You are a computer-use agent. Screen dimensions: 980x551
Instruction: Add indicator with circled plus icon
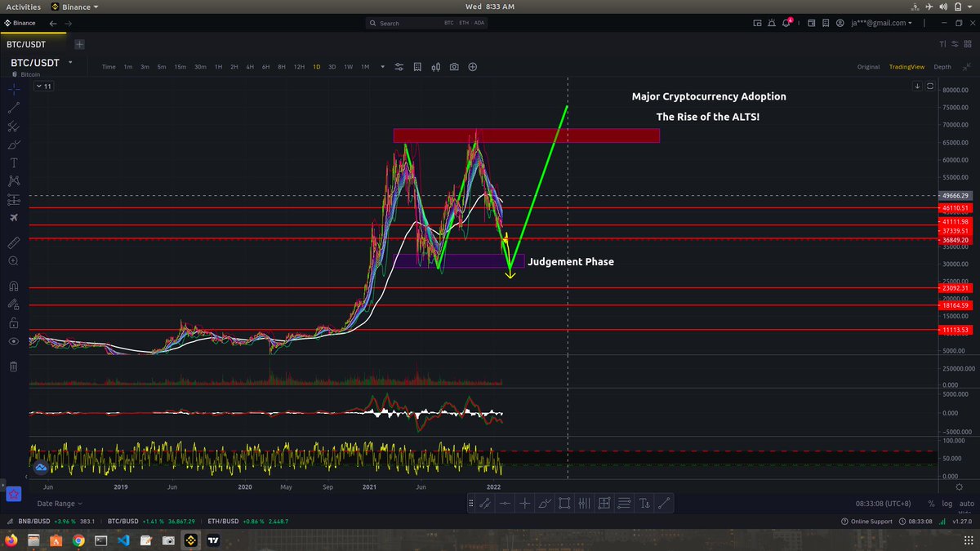(473, 67)
